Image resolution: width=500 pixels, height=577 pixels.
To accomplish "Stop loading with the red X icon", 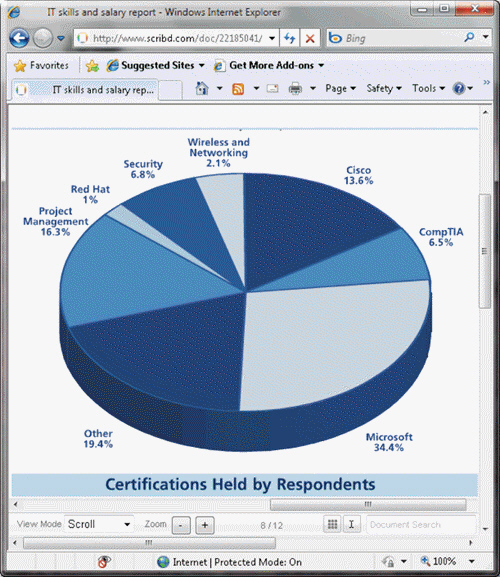I will tap(310, 38).
